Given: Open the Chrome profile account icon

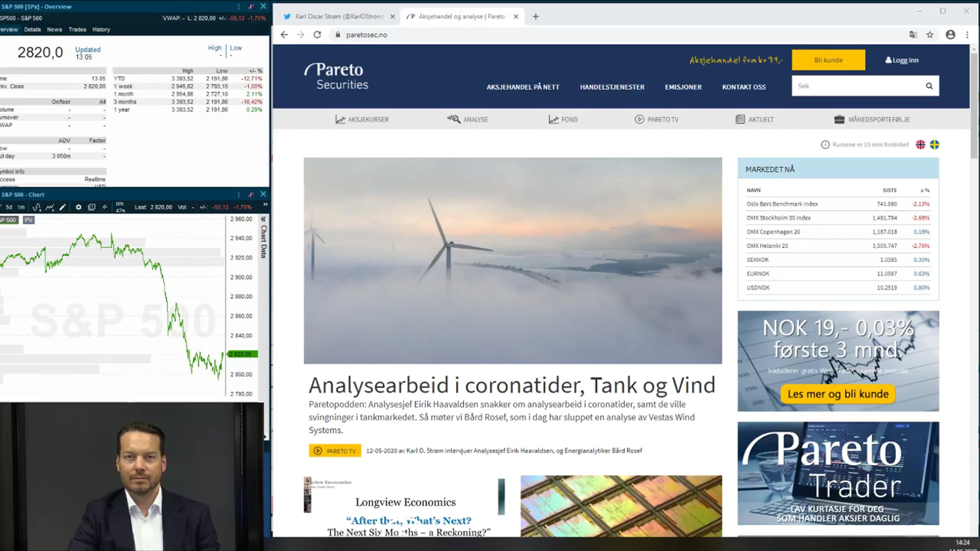Looking at the screenshot, I should point(951,35).
